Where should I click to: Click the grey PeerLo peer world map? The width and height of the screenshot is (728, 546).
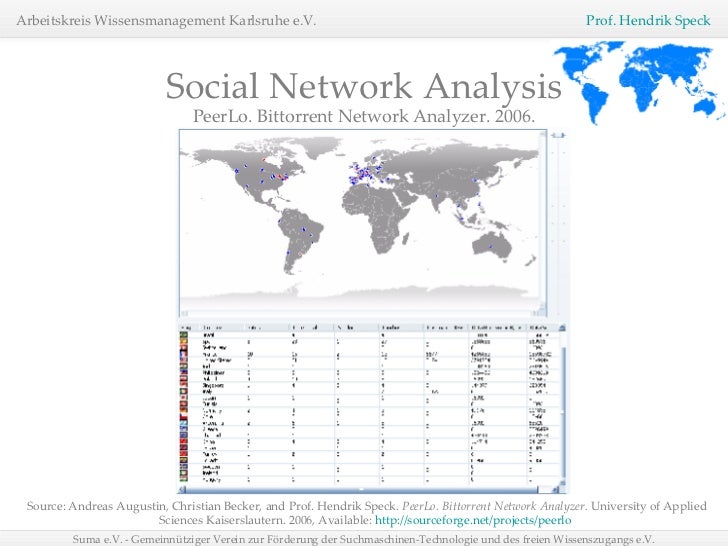[x=360, y=222]
